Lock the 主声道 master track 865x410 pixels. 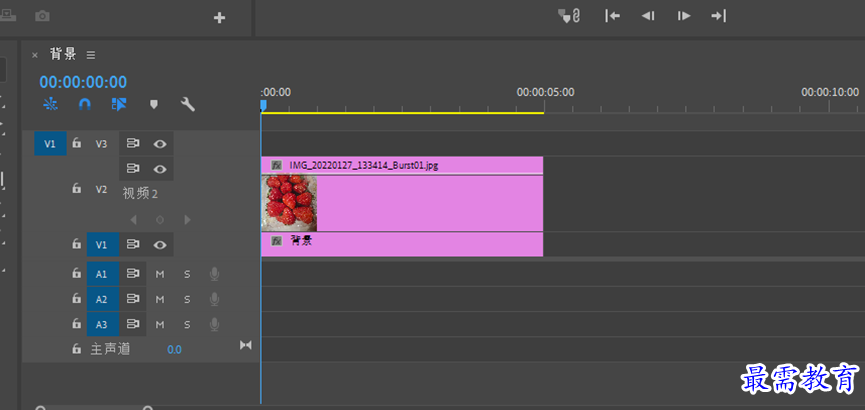pos(77,349)
